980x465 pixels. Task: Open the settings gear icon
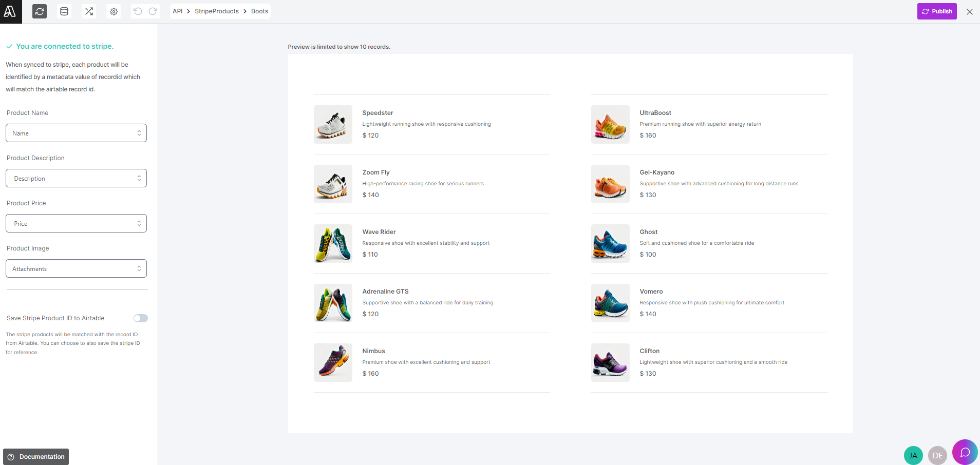coord(114,11)
